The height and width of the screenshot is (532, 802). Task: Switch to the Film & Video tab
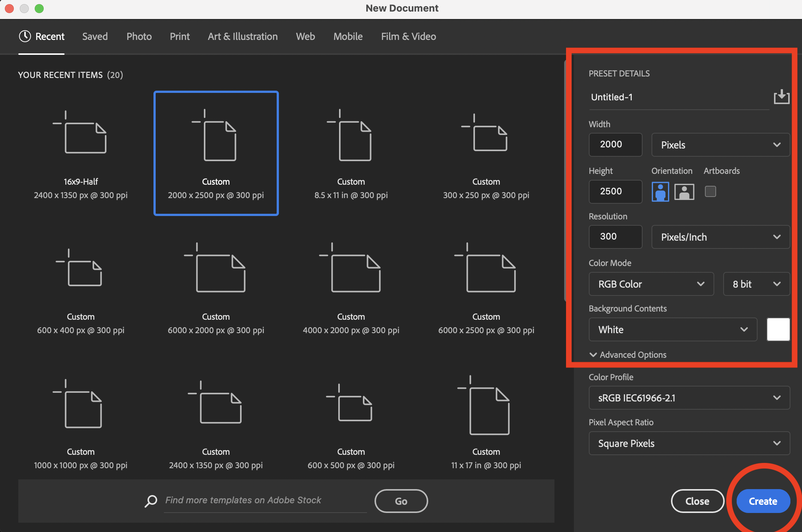[408, 36]
